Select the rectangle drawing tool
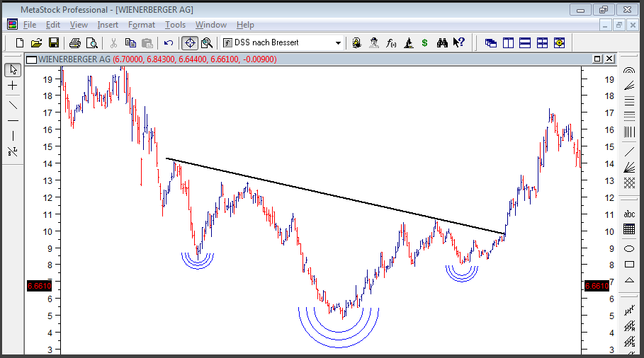 (629, 265)
